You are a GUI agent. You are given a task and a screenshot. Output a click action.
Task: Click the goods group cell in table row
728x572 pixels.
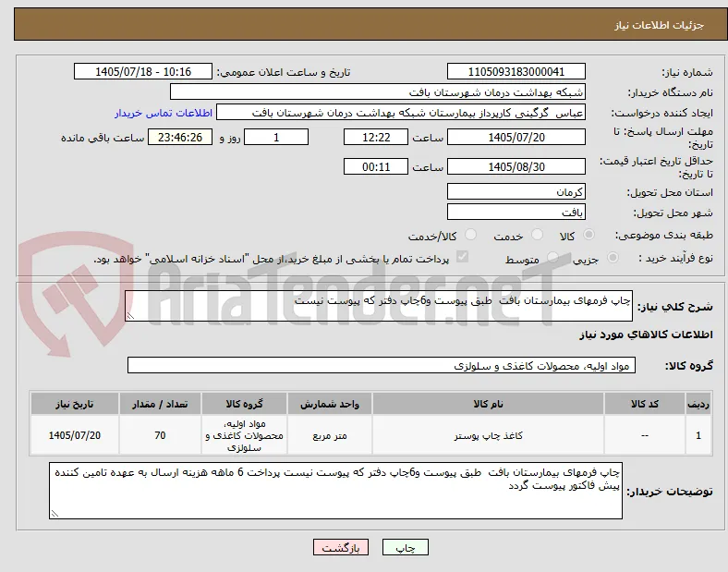[244, 435]
